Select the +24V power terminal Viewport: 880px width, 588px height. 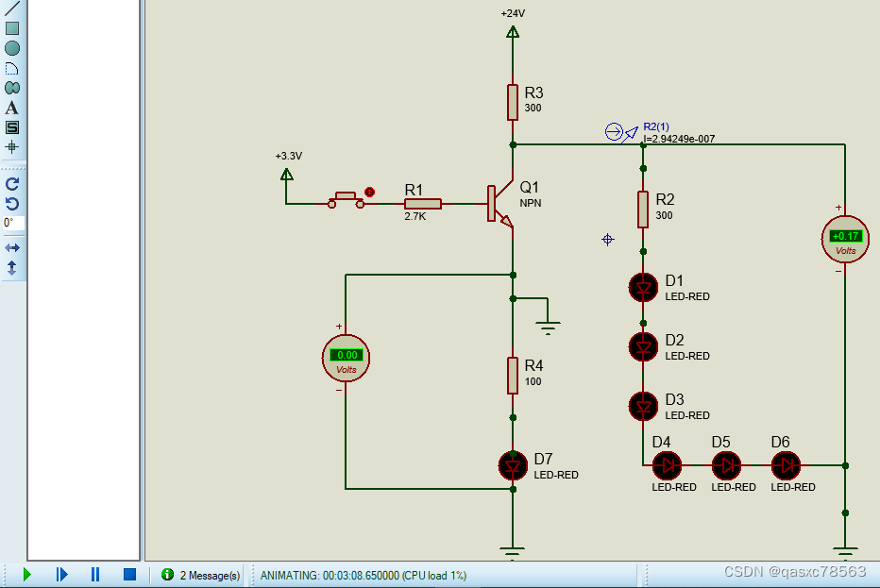[513, 32]
